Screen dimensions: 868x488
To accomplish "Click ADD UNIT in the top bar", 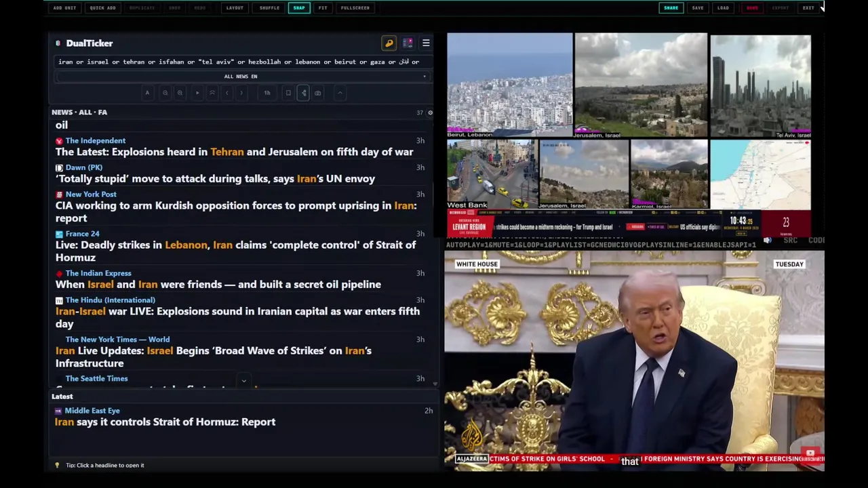I will pos(64,8).
